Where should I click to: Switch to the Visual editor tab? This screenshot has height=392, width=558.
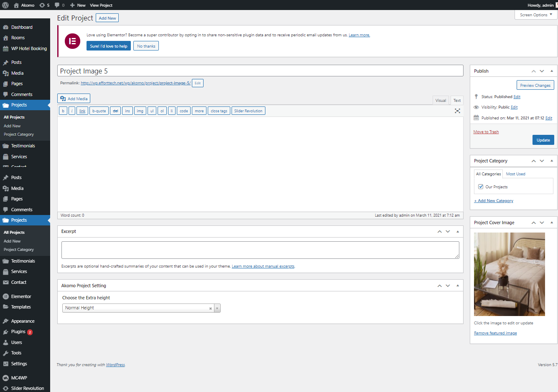[441, 100]
